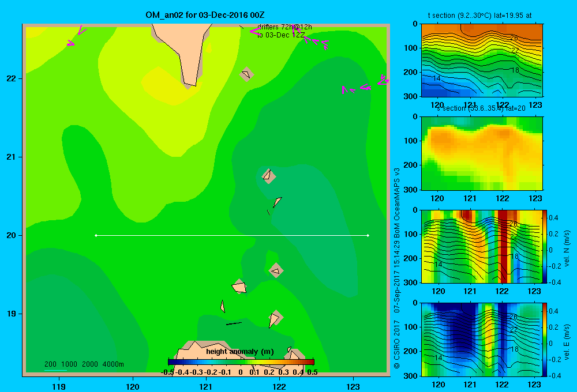Screen dimensions: 577x392
Task: Click the 18 contour label in temperature section
Action: pyautogui.click(x=515, y=70)
